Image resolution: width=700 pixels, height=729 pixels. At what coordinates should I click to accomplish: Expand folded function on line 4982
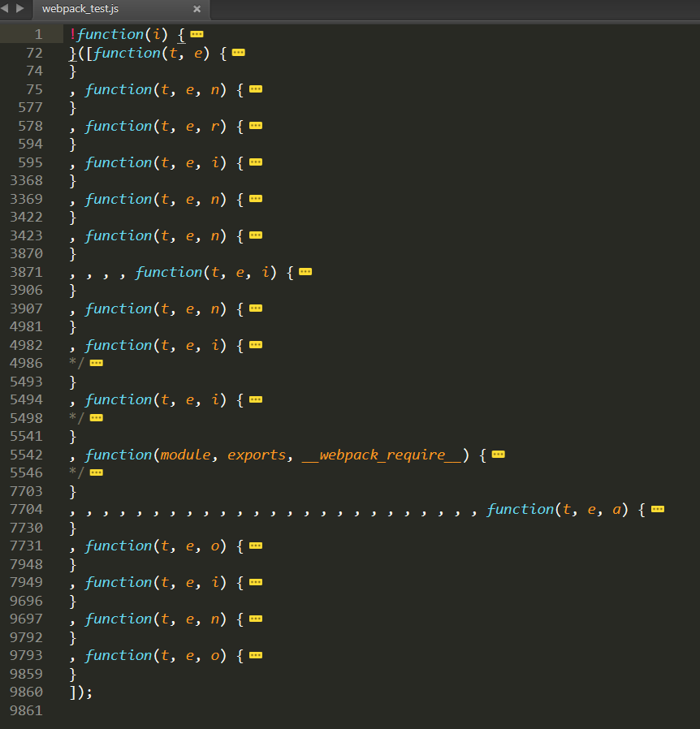click(x=256, y=344)
